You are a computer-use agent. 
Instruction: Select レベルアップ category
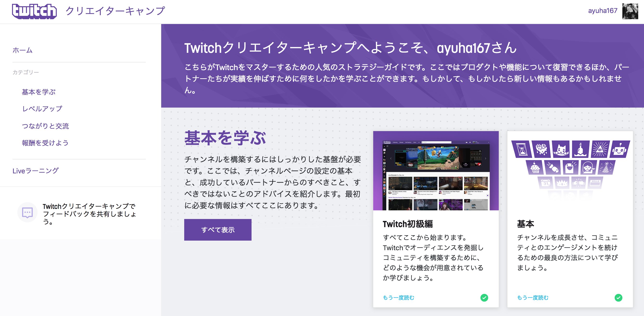[42, 109]
